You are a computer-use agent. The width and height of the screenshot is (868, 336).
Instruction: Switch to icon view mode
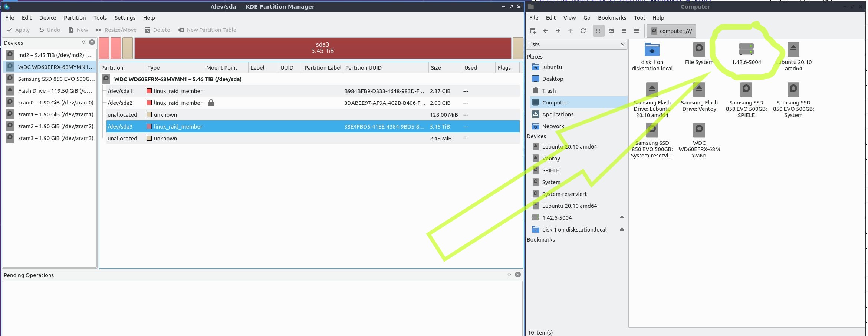point(599,31)
